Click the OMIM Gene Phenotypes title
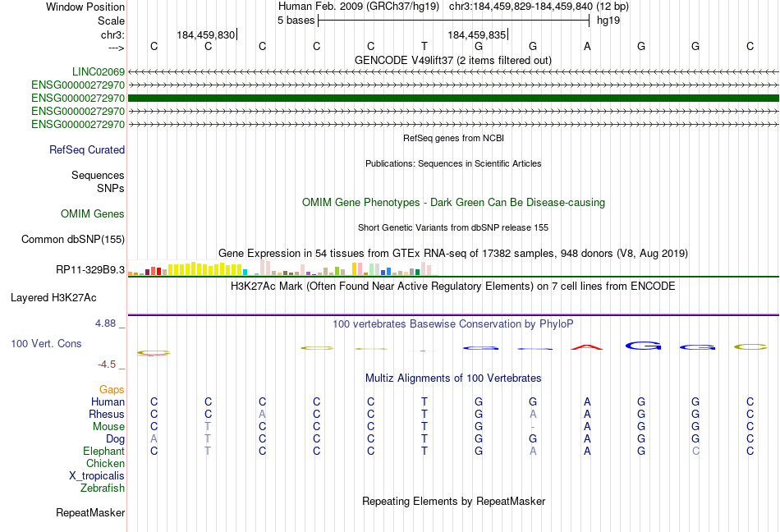This screenshot has width=780, height=532. tap(453, 202)
